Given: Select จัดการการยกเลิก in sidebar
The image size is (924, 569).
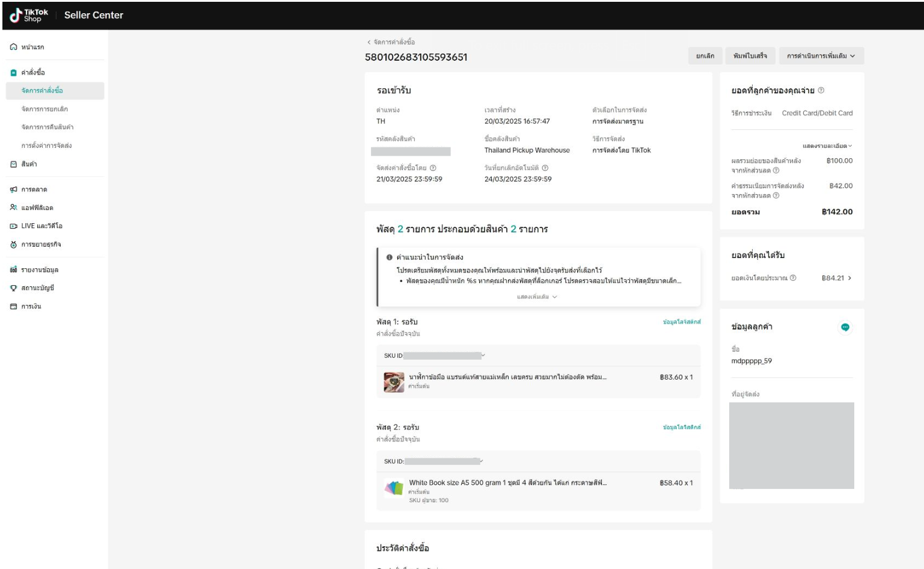Looking at the screenshot, I should (x=44, y=109).
